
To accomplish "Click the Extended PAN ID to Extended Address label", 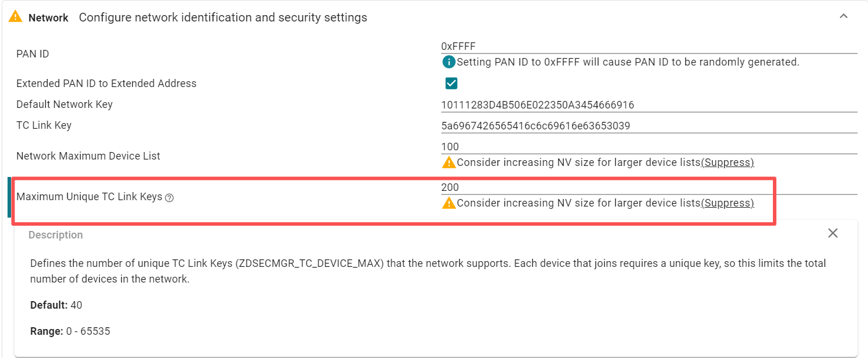I will 106,84.
